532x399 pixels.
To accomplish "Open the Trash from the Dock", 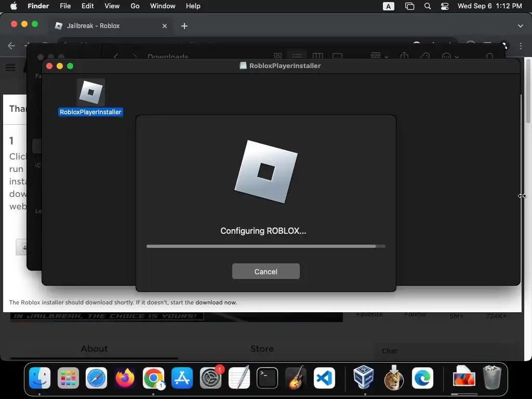I will [x=492, y=377].
